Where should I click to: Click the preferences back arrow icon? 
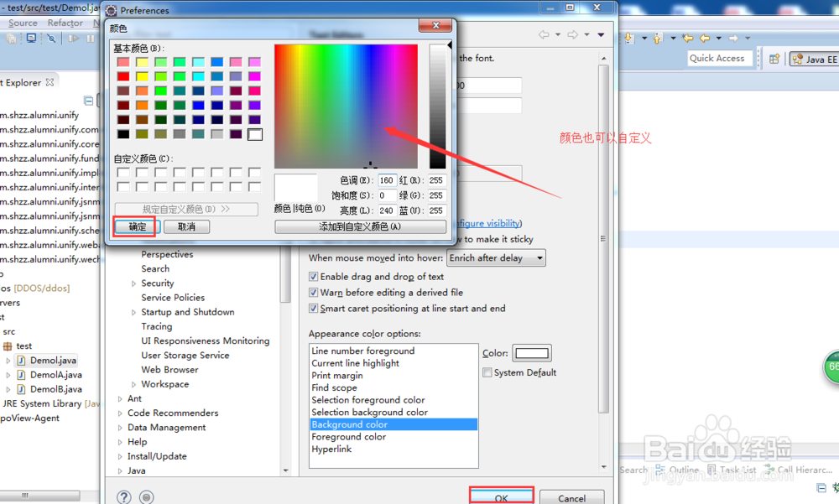(544, 34)
